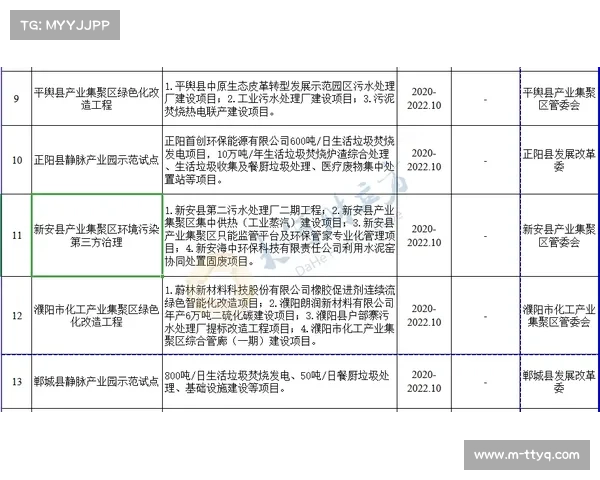The height and width of the screenshot is (480, 600).
Task: Click the 正阳县静脉产业园示范试点 cell
Action: pyautogui.click(x=95, y=160)
